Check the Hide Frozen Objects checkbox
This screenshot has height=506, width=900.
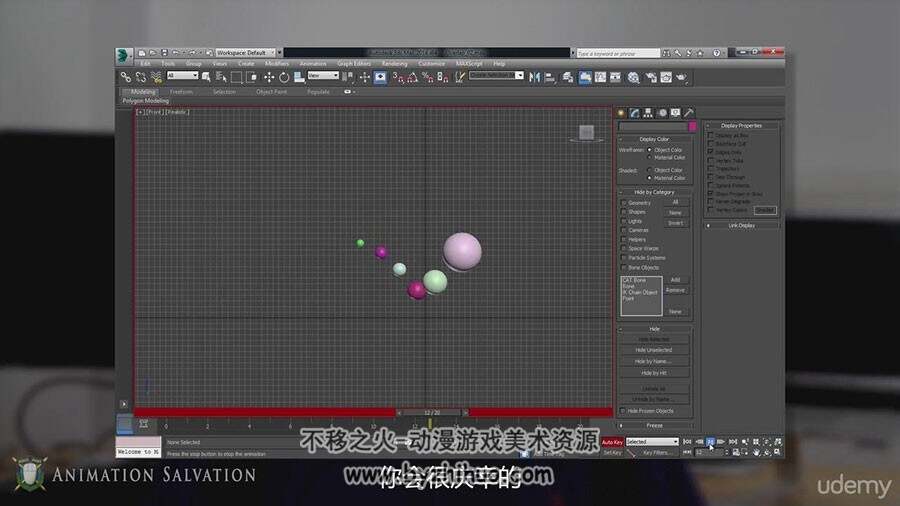click(623, 411)
